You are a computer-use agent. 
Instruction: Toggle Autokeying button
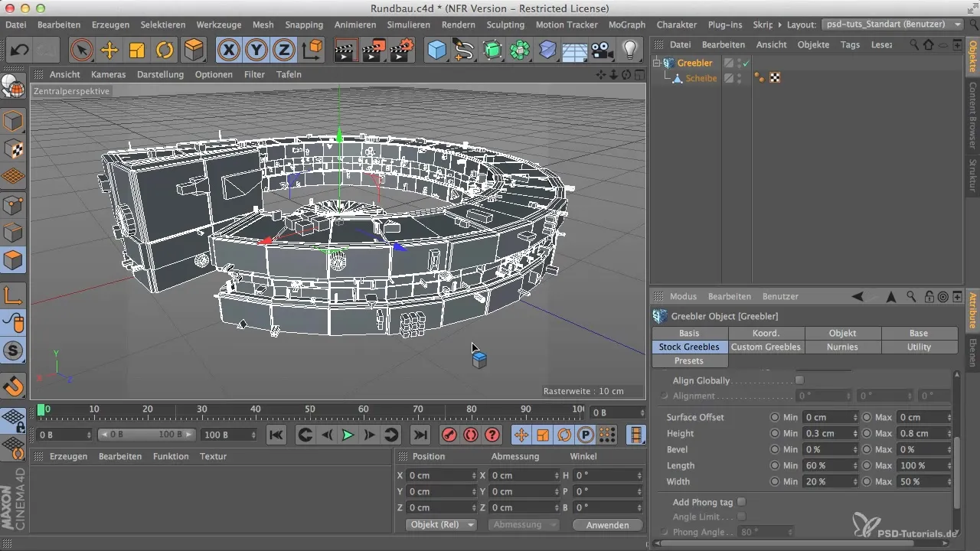471,435
